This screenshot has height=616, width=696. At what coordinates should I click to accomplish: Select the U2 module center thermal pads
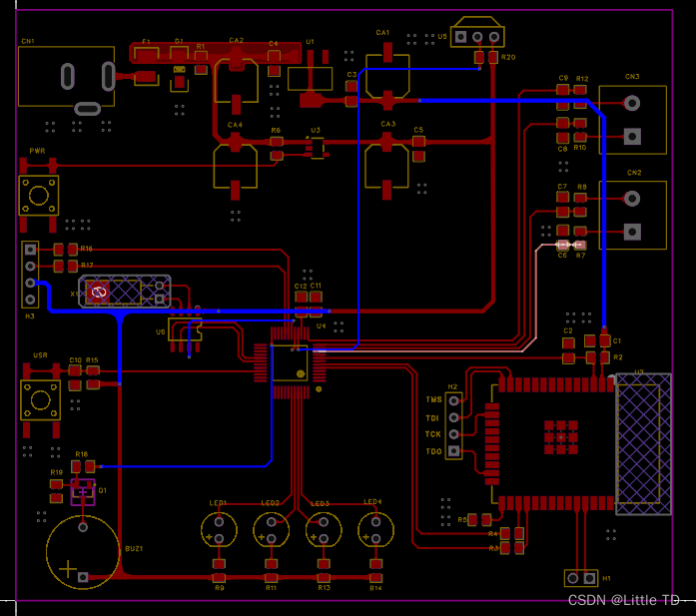pos(561,437)
